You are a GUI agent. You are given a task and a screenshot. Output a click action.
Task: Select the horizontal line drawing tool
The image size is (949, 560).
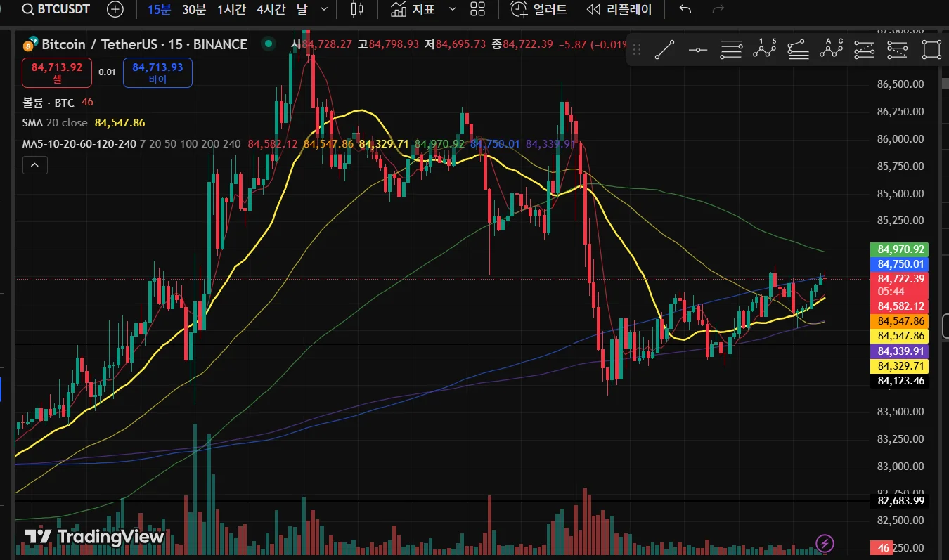click(698, 50)
